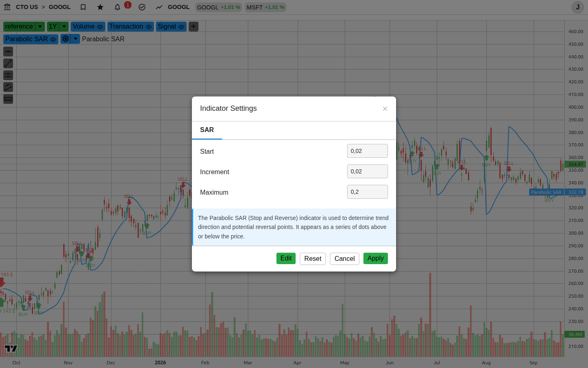
Task: Open the Parabolic SAR settings gear
Action: (65, 39)
